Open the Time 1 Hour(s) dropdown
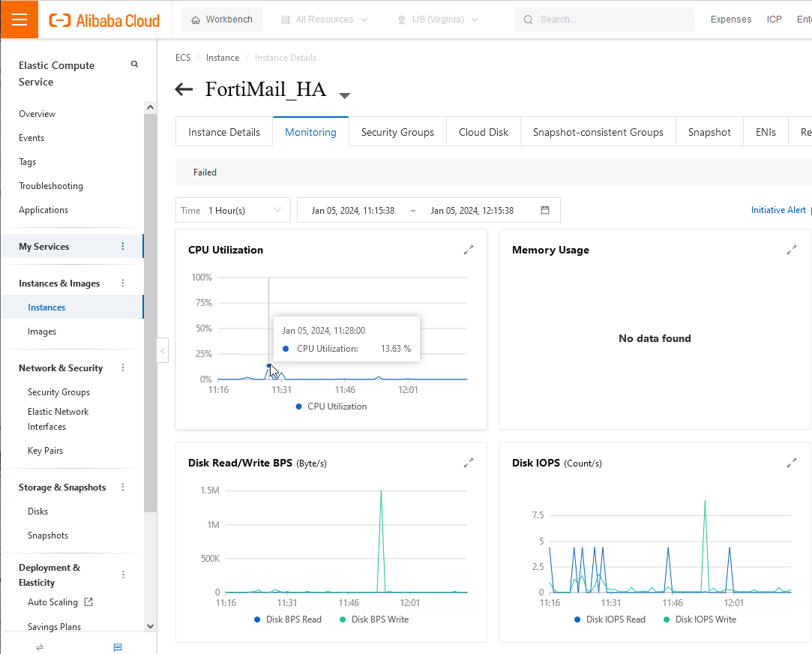812x654 pixels. [232, 210]
